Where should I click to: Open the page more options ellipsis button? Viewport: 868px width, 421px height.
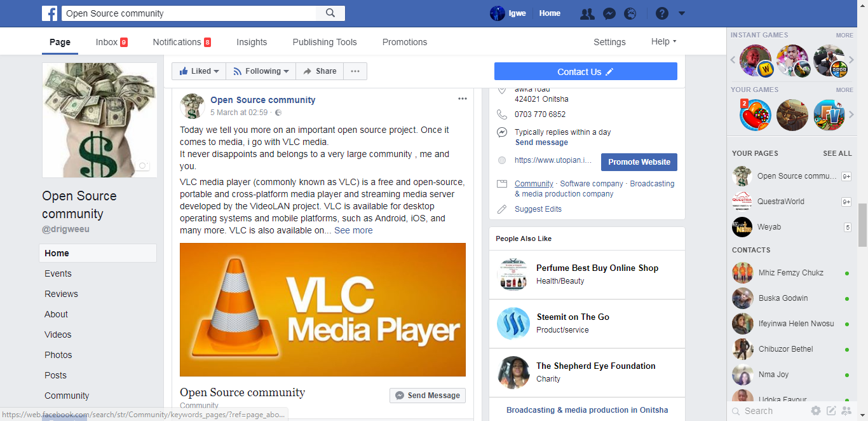(355, 71)
